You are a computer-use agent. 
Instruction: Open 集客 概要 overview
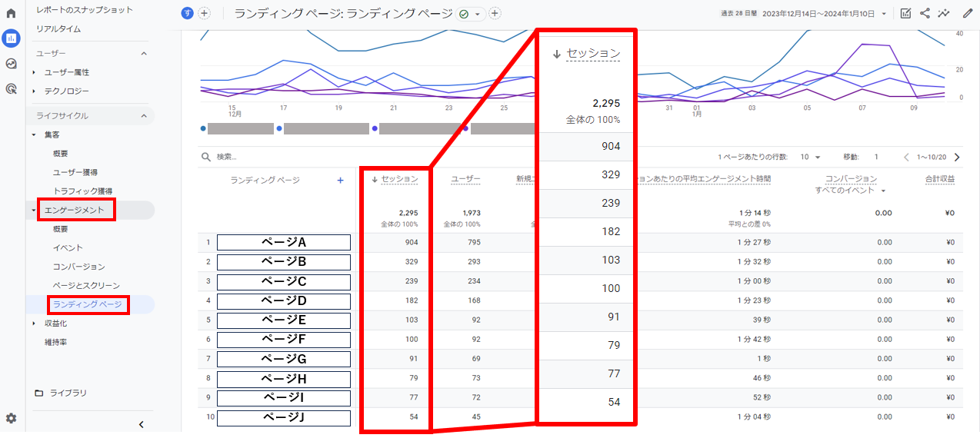61,153
